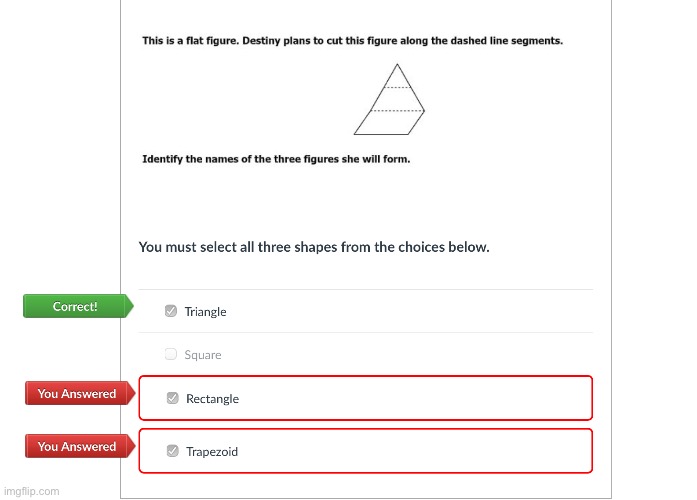Click the Triangle answer label

tap(205, 312)
